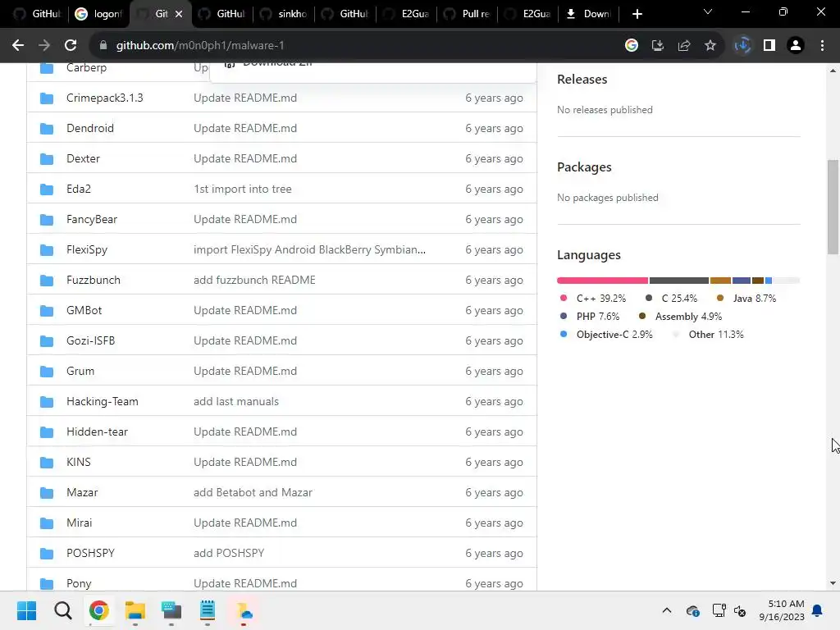
Task: Open File Explorer from the taskbar
Action: click(135, 610)
